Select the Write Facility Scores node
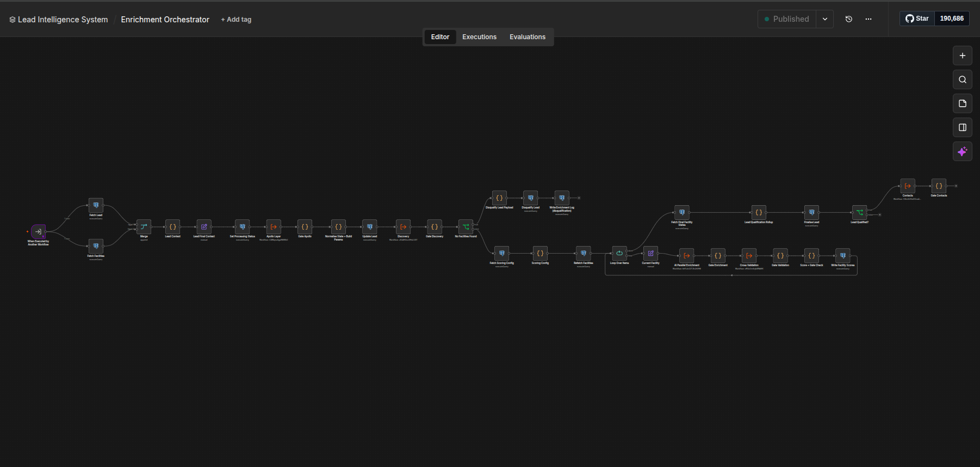Viewport: 980px width, 467px height. click(x=843, y=255)
